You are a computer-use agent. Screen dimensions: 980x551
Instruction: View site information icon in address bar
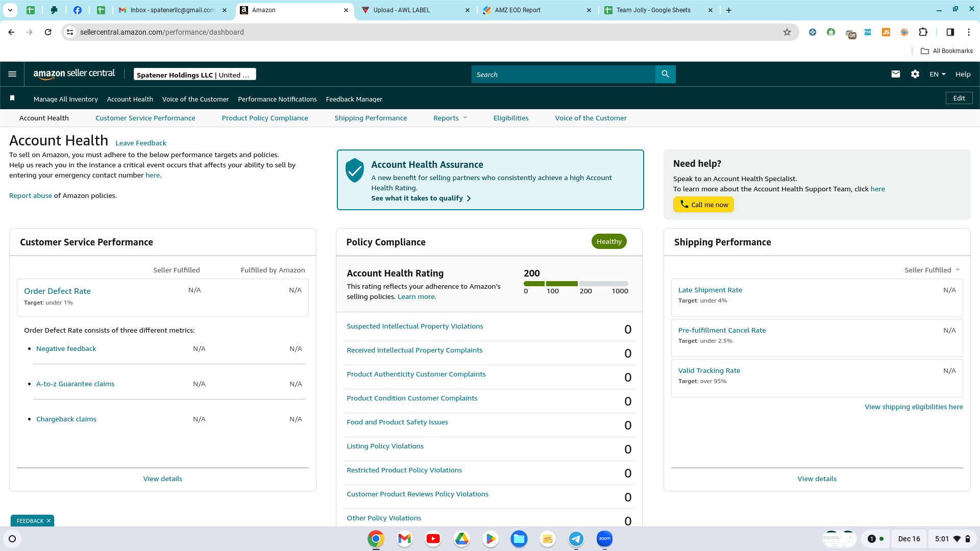point(70,32)
